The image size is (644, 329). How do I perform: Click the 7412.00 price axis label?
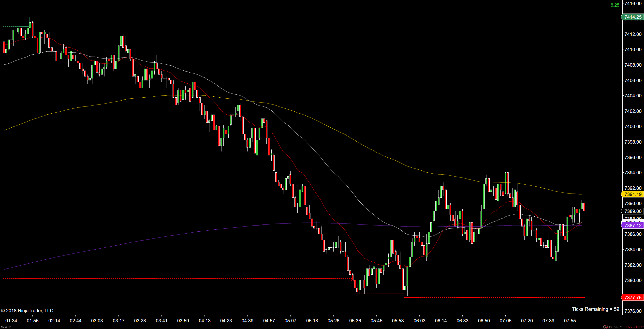pos(633,34)
